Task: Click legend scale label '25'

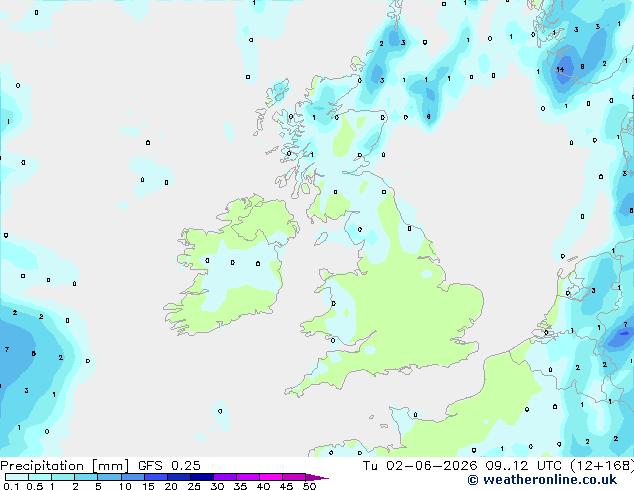Action: pyautogui.click(x=194, y=486)
